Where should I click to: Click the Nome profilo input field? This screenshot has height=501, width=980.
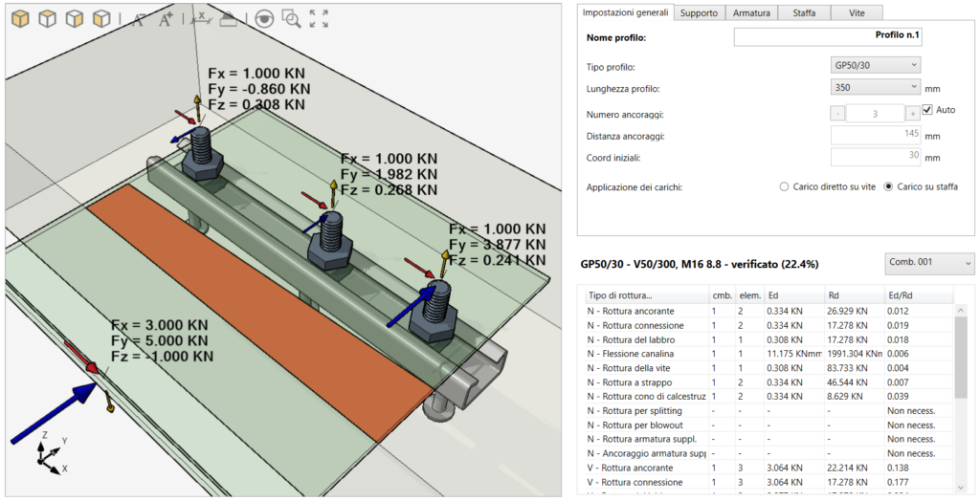[828, 37]
